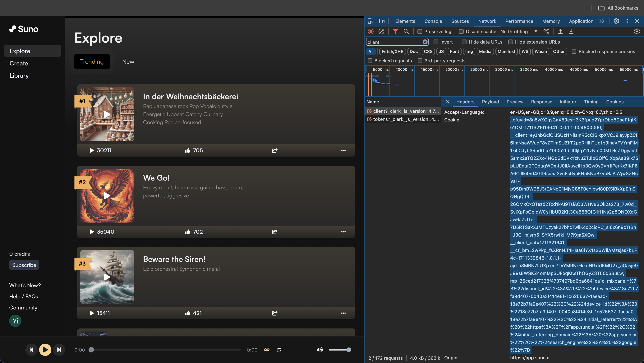The width and height of the screenshot is (644, 363).
Task: Mute audio with the speaker icon
Action: (x=319, y=350)
